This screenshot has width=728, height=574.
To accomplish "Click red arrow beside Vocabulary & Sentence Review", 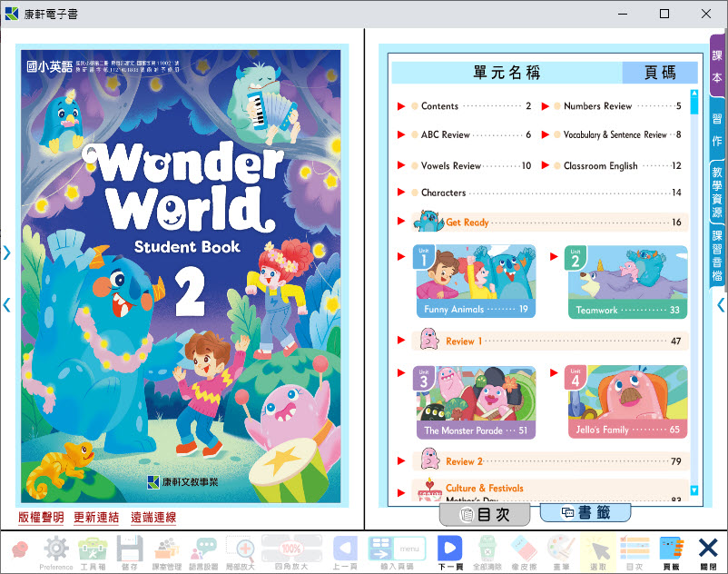I will click(x=545, y=134).
